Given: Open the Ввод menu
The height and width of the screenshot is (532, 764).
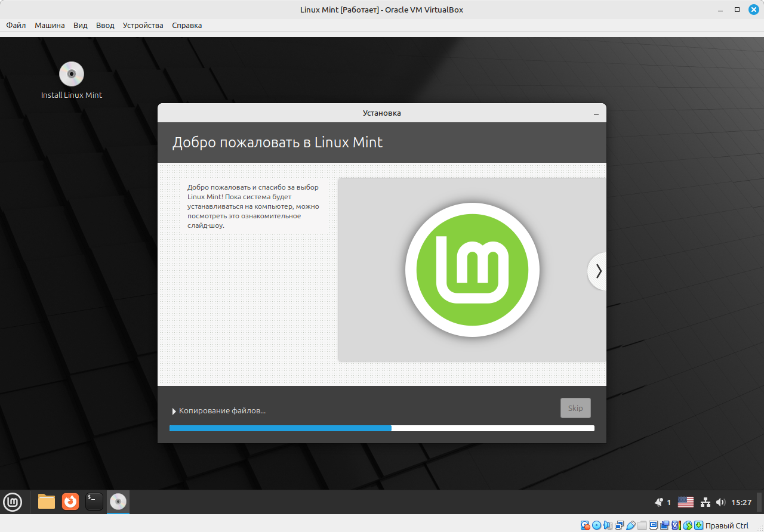Looking at the screenshot, I should click(105, 25).
